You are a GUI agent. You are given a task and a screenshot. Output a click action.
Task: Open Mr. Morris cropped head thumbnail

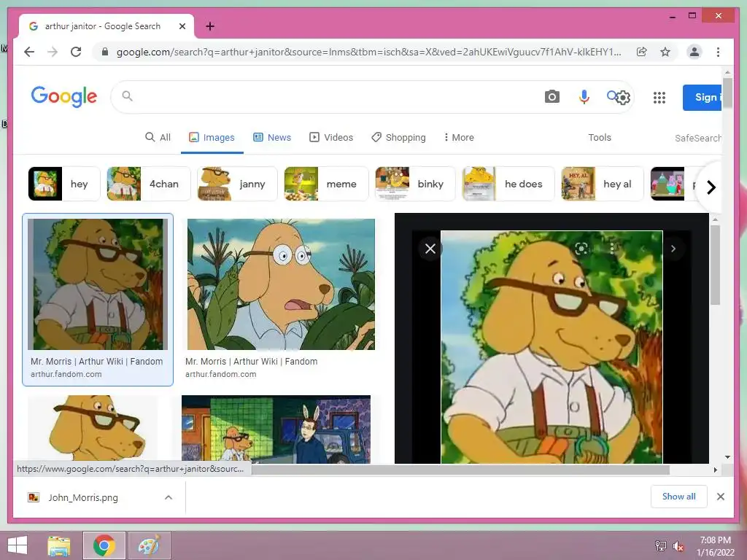tap(93, 429)
